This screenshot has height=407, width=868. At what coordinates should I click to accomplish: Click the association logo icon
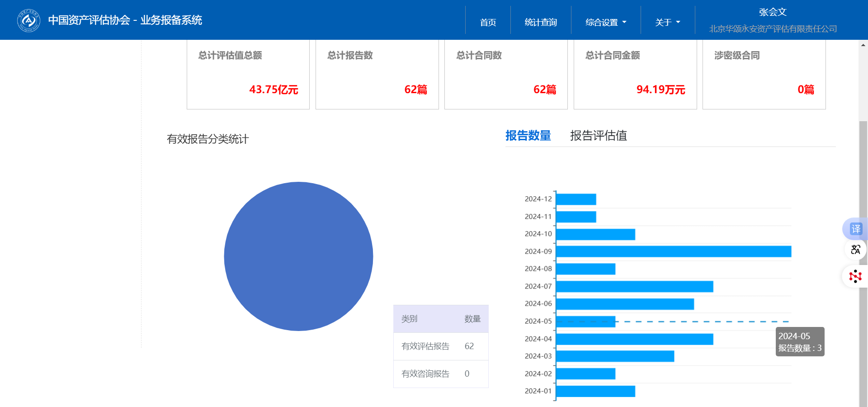(x=28, y=20)
